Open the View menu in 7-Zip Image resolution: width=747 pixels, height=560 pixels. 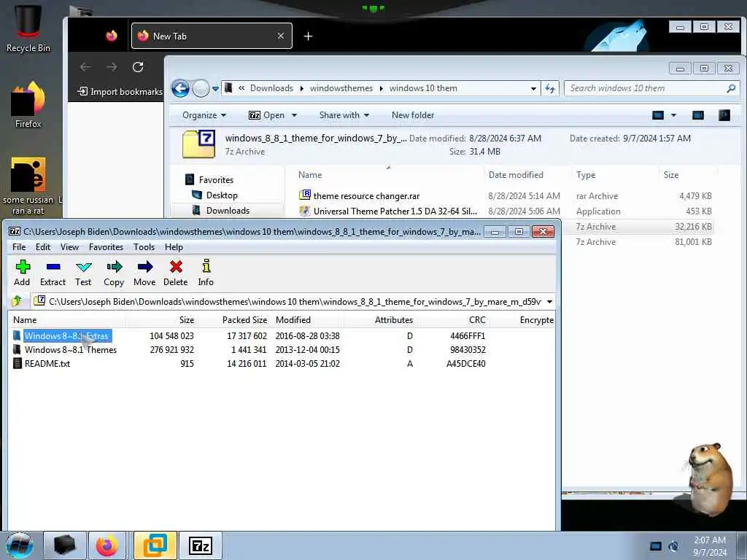pos(69,246)
